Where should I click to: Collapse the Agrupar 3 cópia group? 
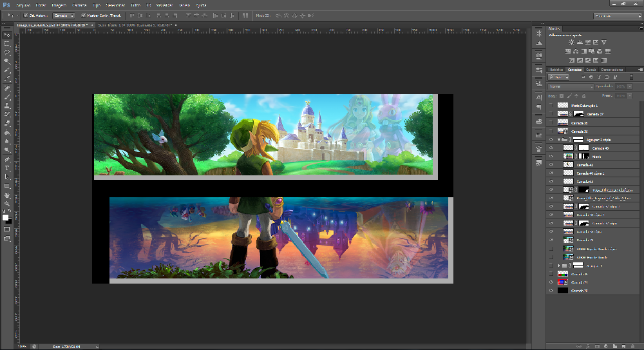[x=559, y=139]
